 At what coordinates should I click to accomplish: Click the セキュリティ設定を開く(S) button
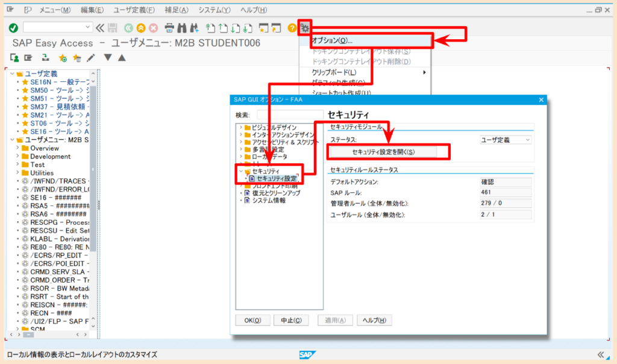(x=383, y=152)
